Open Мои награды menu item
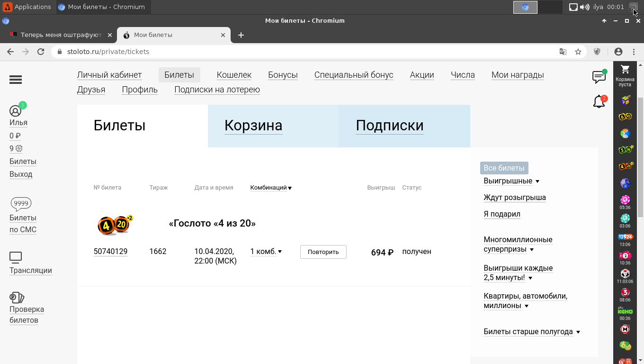 [518, 75]
